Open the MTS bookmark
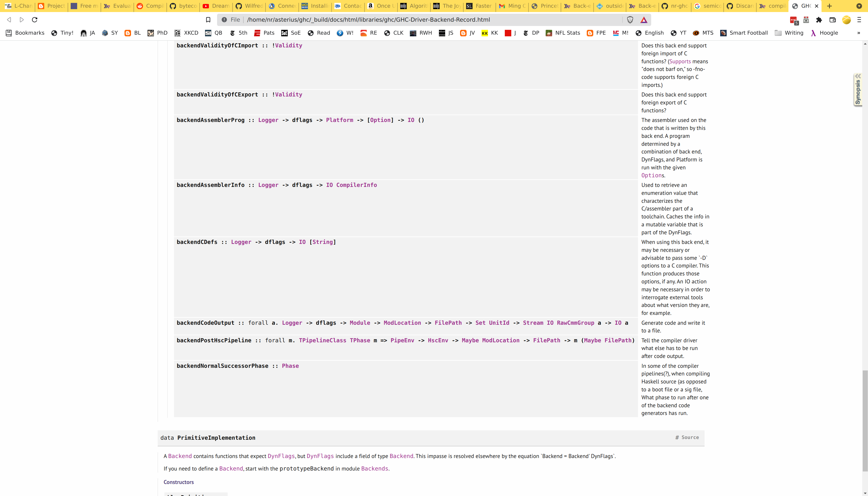868x496 pixels. [x=703, y=33]
